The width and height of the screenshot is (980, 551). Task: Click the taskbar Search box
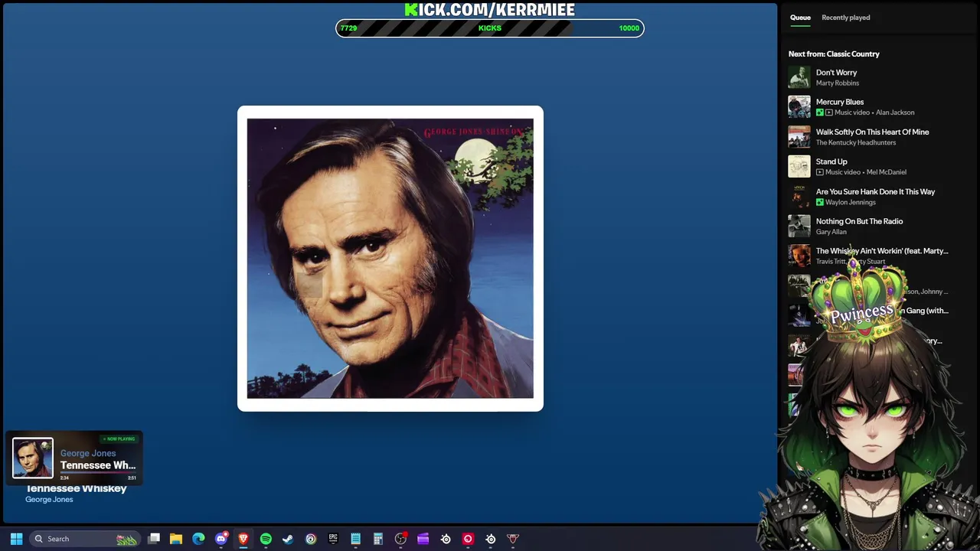(85, 539)
